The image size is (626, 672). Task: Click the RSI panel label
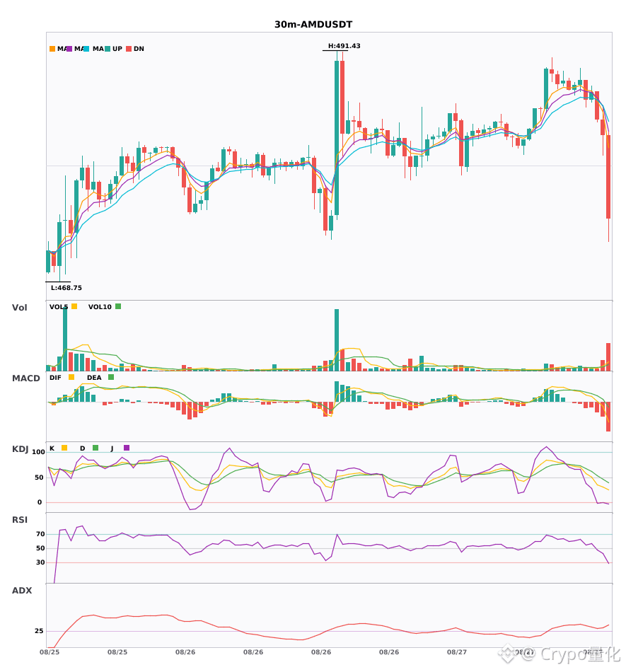coord(20,520)
